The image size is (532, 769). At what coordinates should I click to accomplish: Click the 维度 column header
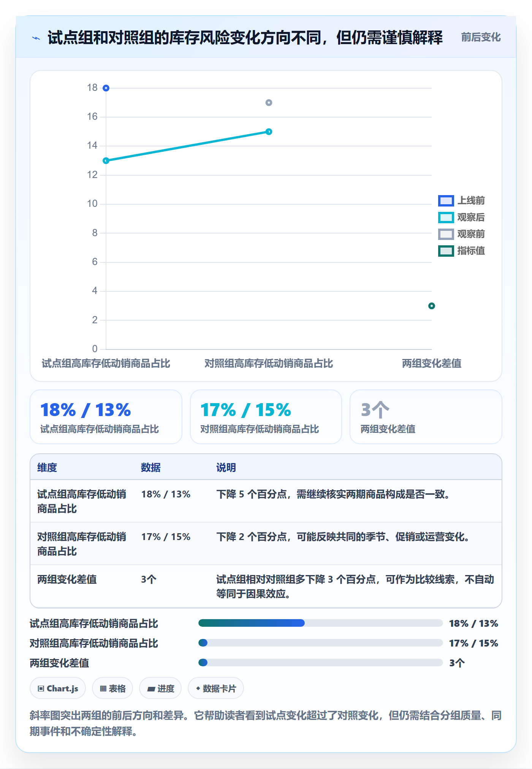click(x=47, y=467)
